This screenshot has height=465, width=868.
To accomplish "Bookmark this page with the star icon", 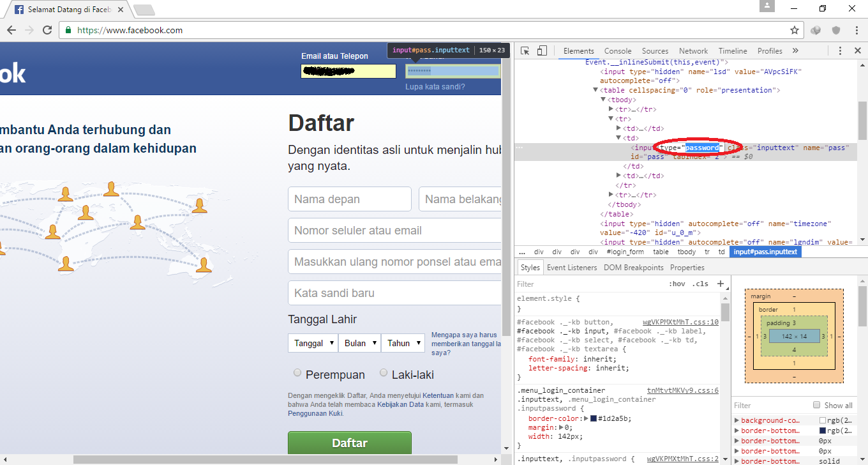I will point(795,30).
